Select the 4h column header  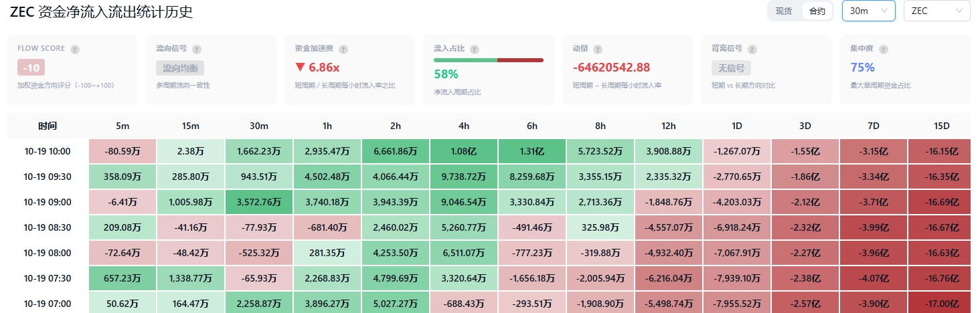(464, 126)
